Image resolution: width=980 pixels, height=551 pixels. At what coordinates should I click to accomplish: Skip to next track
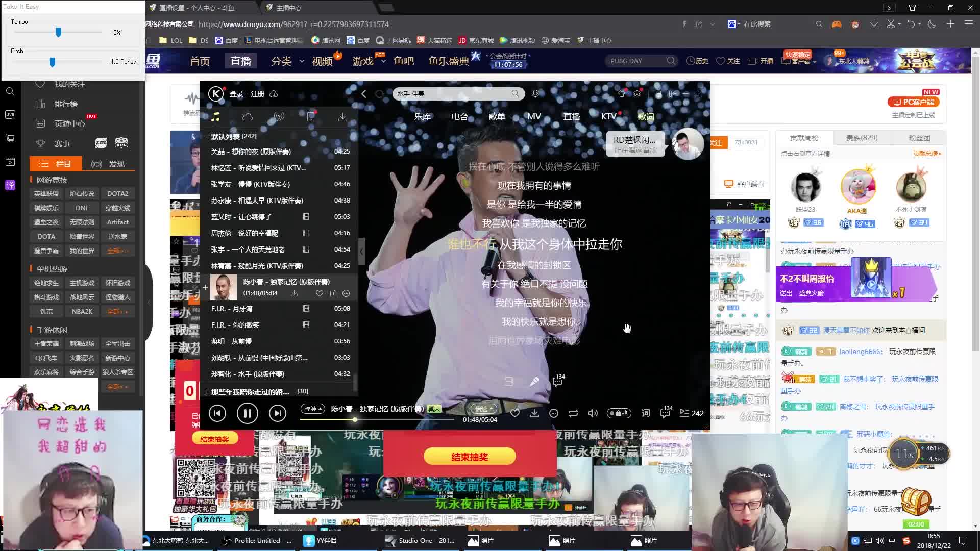(x=277, y=413)
